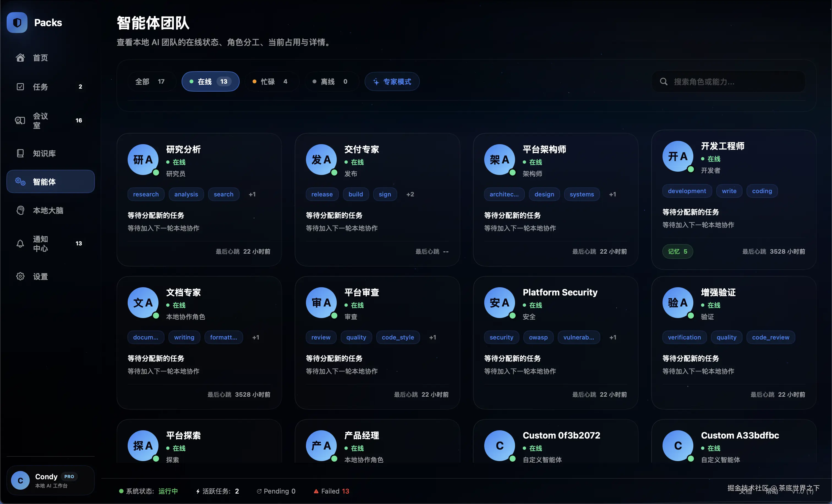Open 通知中心 in the sidebar
The image size is (832, 504).
[51, 243]
